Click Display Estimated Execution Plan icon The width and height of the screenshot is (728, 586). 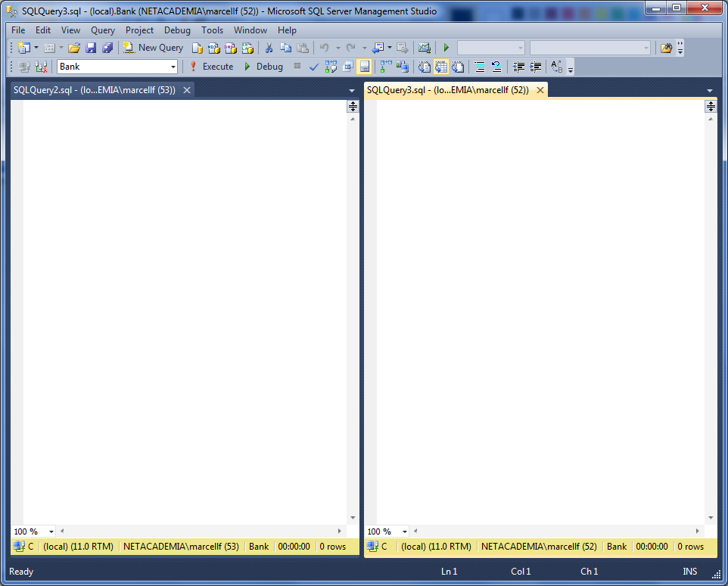[x=331, y=67]
